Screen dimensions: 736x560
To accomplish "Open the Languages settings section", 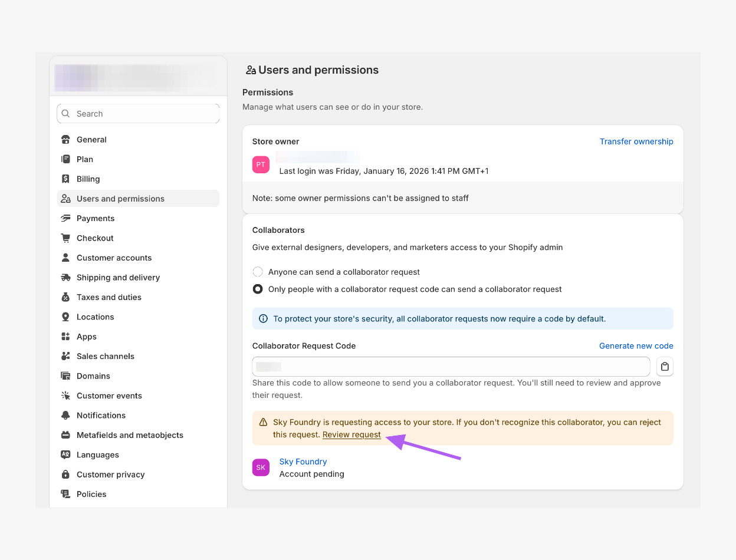I will click(x=97, y=455).
